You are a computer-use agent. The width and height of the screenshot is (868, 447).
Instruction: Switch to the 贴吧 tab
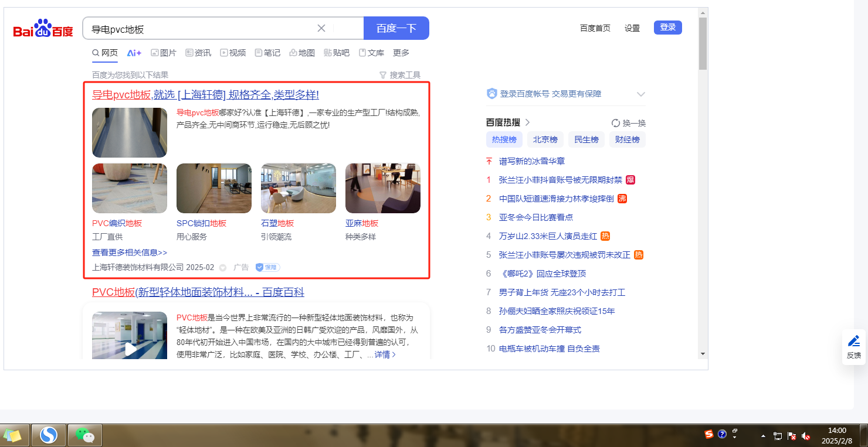tap(337, 53)
